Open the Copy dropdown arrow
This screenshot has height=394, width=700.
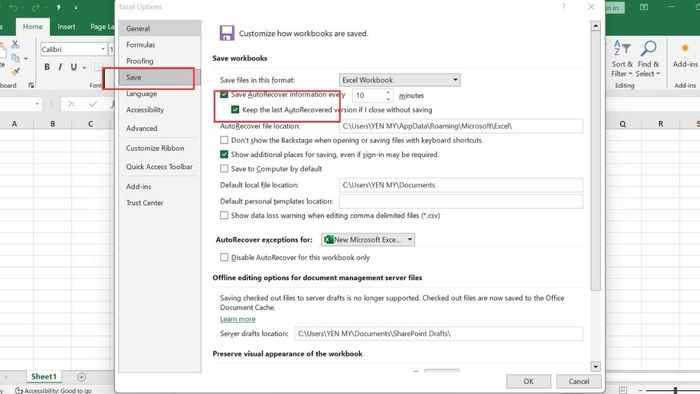click(26, 58)
